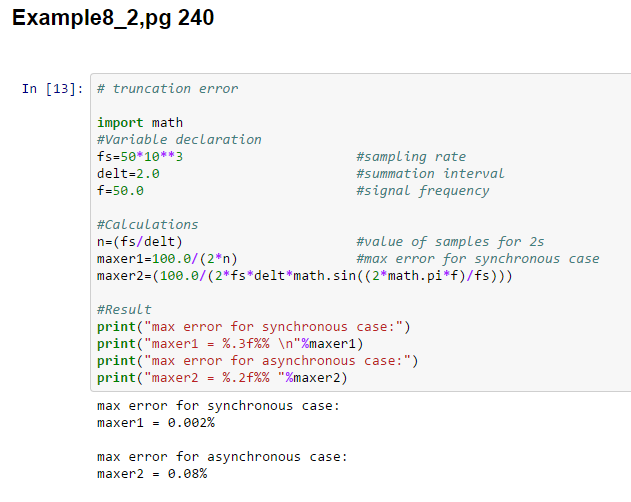The width and height of the screenshot is (631, 502).
Task: Click the maxer2 math.sin formula line
Action: [304, 275]
